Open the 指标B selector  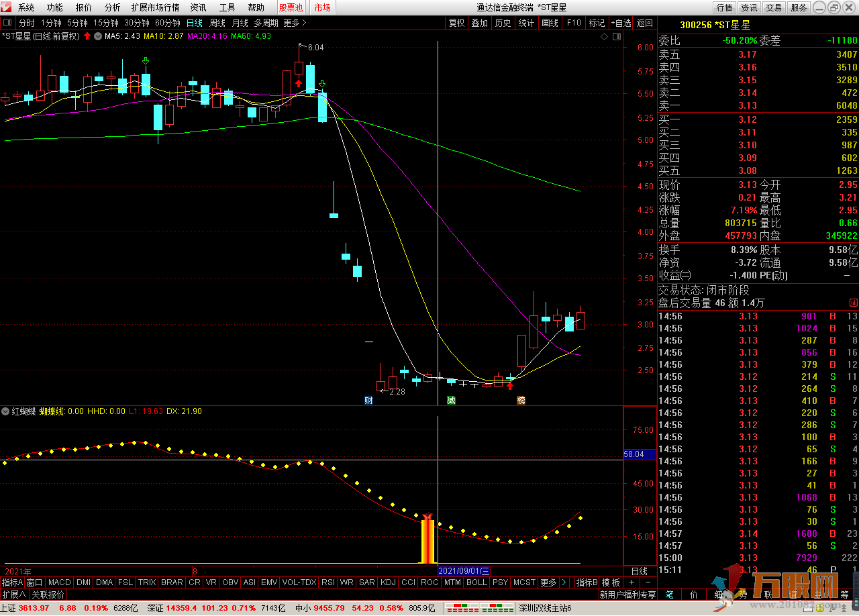587,582
